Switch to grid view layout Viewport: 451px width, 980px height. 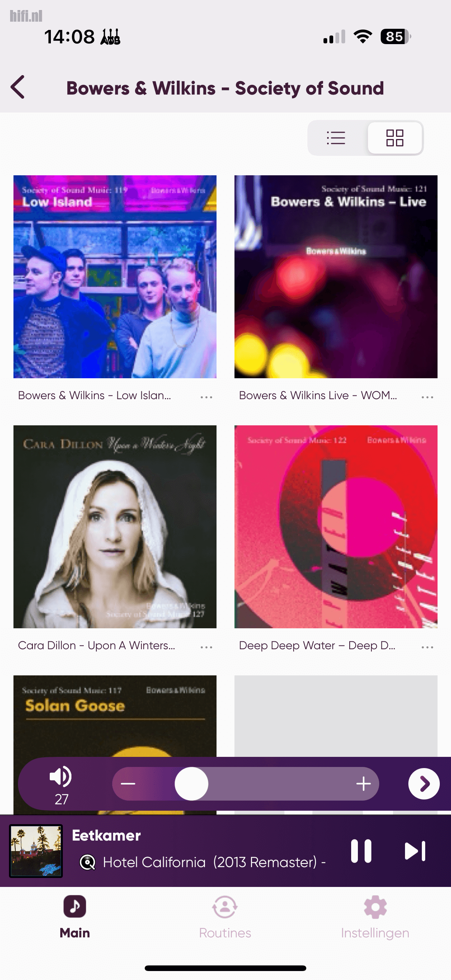[395, 138]
